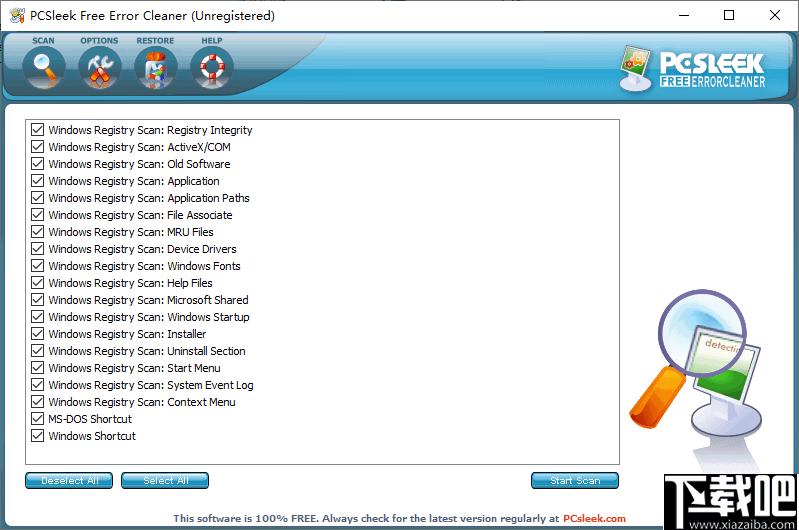
Task: Uncheck the Microsoft Shared checkbox
Action: tap(37, 300)
